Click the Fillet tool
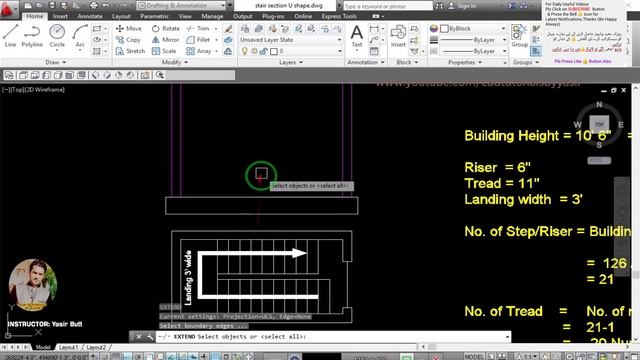This screenshot has height=360, width=640. (198, 40)
